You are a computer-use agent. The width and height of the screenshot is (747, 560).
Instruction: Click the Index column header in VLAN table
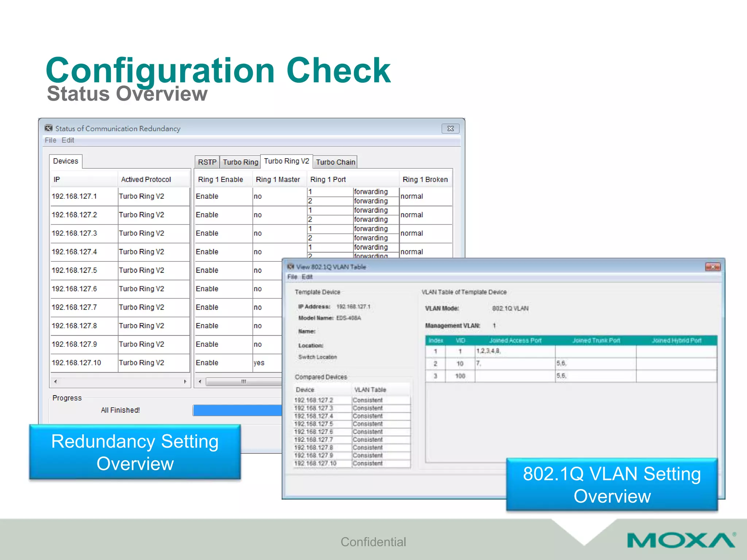pos(436,341)
